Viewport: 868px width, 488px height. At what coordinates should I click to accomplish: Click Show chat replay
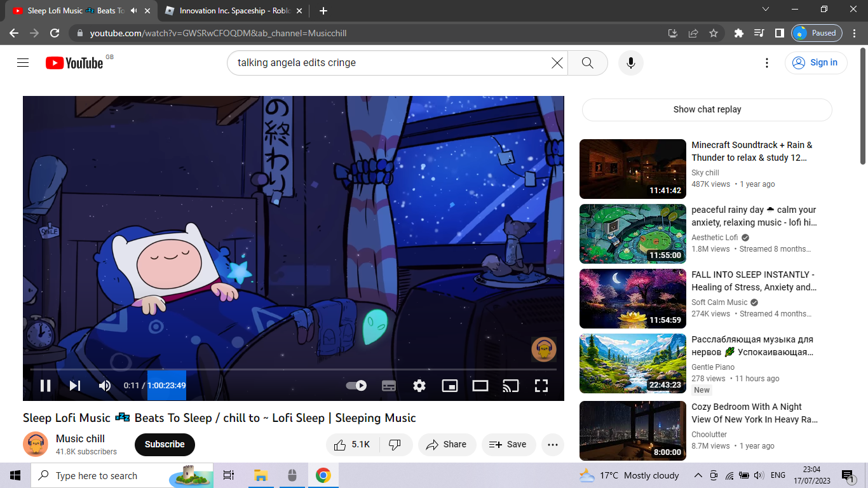(707, 109)
